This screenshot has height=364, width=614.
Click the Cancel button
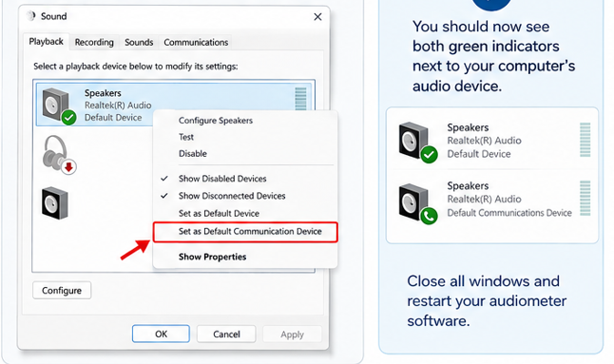[x=226, y=335]
